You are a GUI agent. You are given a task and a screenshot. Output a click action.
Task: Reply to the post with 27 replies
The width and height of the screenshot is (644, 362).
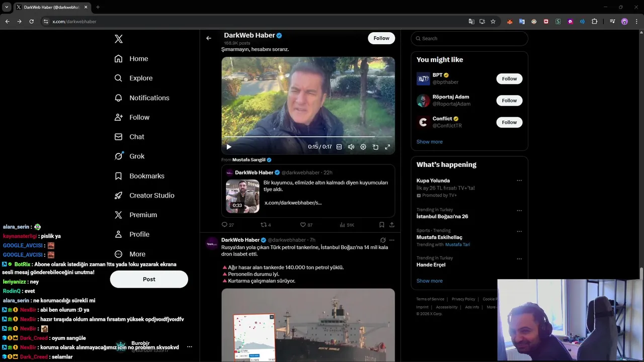coord(227,225)
